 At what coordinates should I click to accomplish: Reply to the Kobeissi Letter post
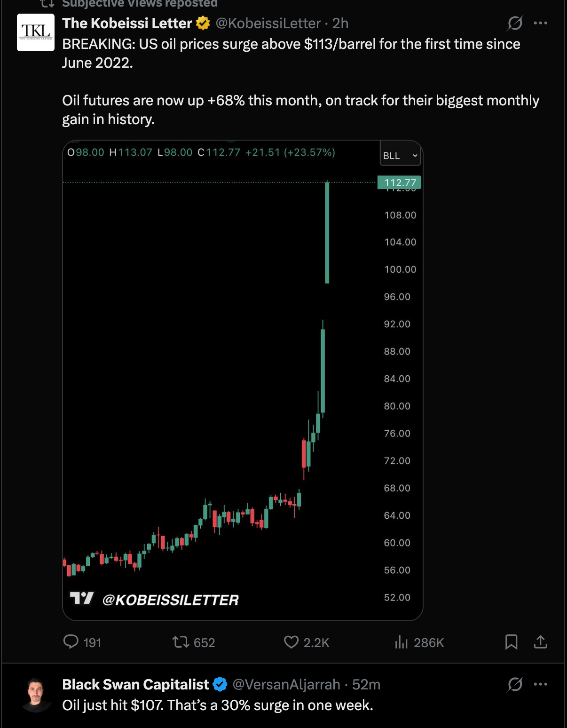71,642
